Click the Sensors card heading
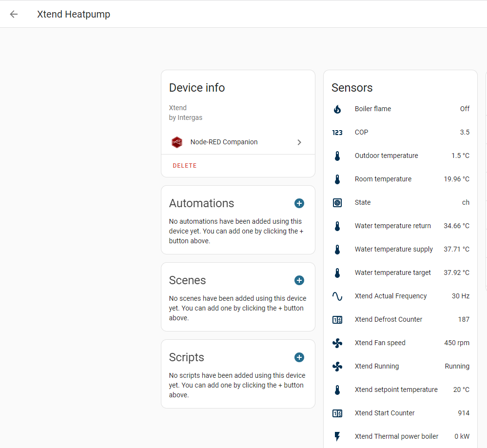 [x=352, y=88]
